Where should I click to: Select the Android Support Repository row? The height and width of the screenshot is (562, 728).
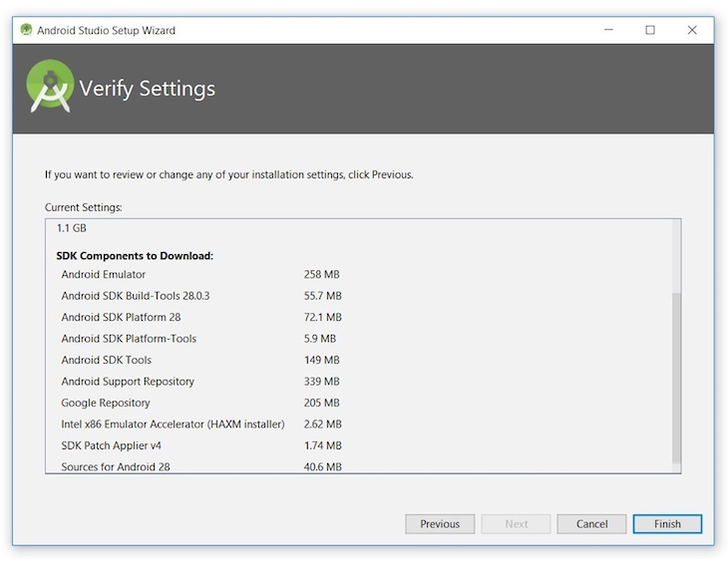coord(128,382)
